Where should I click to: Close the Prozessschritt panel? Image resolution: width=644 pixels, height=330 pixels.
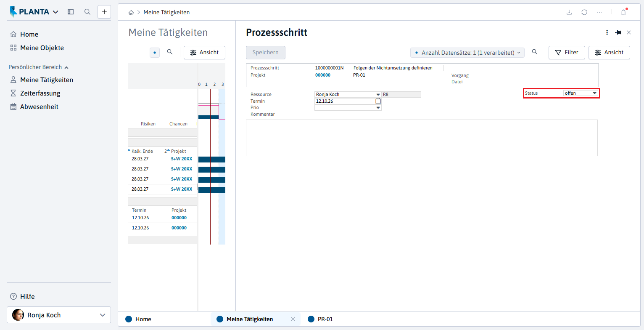pos(629,32)
